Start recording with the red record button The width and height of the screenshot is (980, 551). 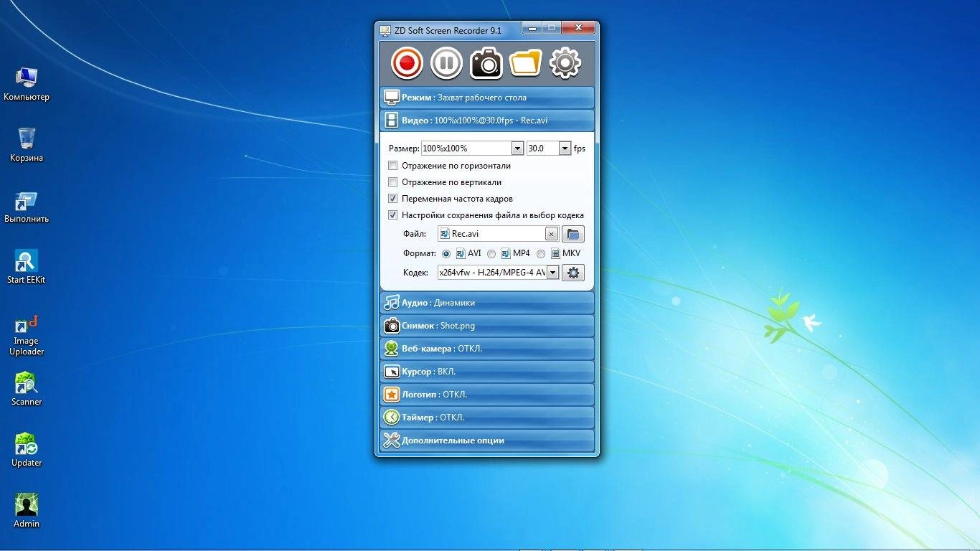[407, 63]
